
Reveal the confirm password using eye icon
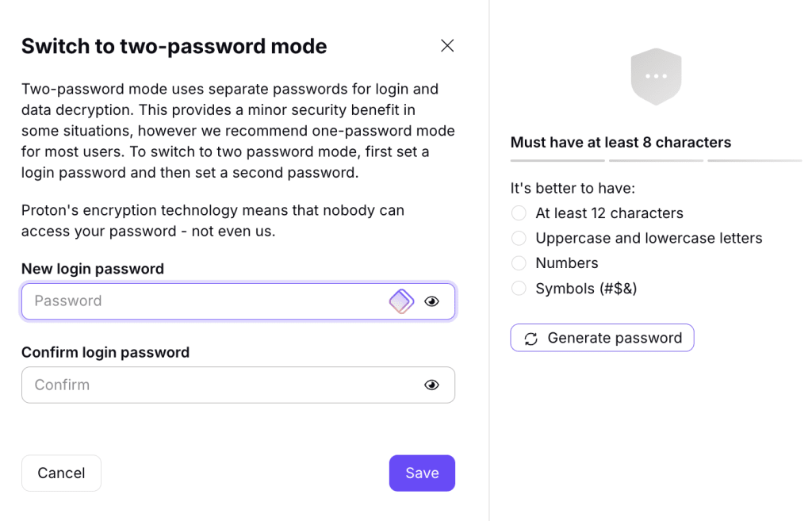[432, 385]
